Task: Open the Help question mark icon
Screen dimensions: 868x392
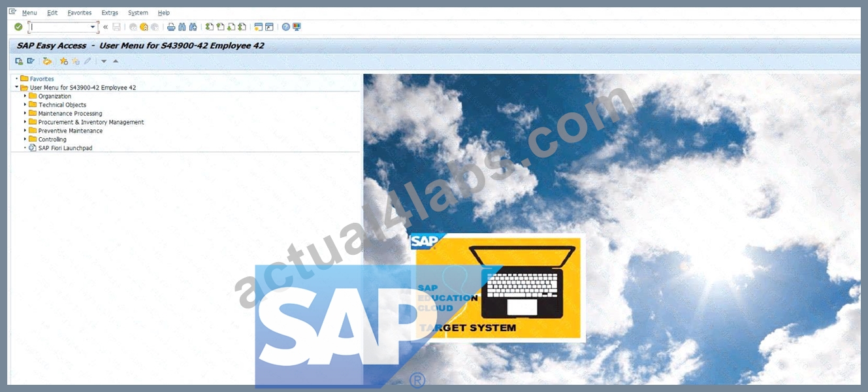Action: [286, 27]
